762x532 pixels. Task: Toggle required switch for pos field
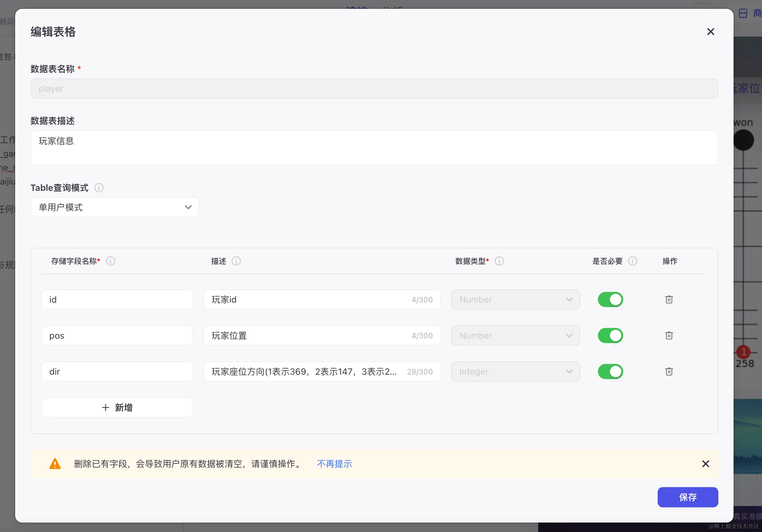point(610,335)
